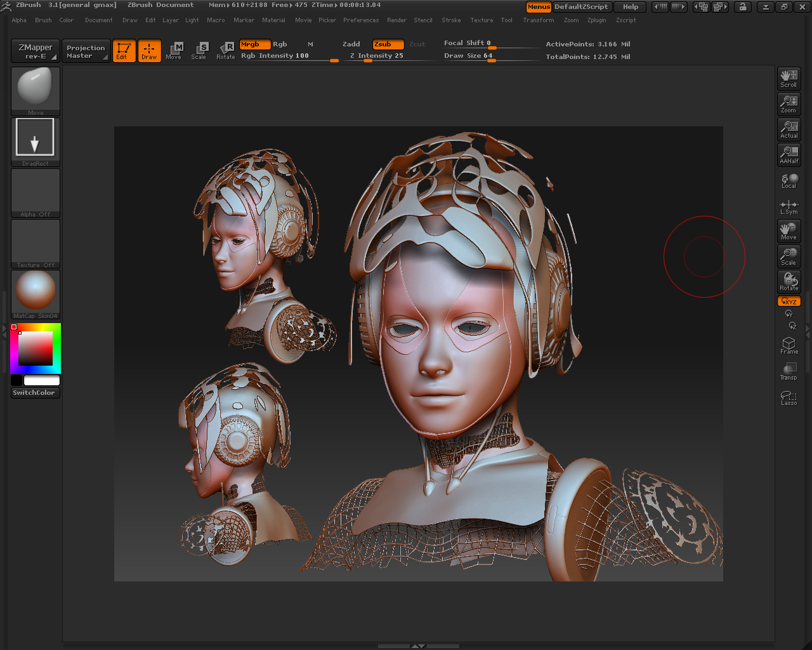Activate the Draw mode button

[x=149, y=51]
